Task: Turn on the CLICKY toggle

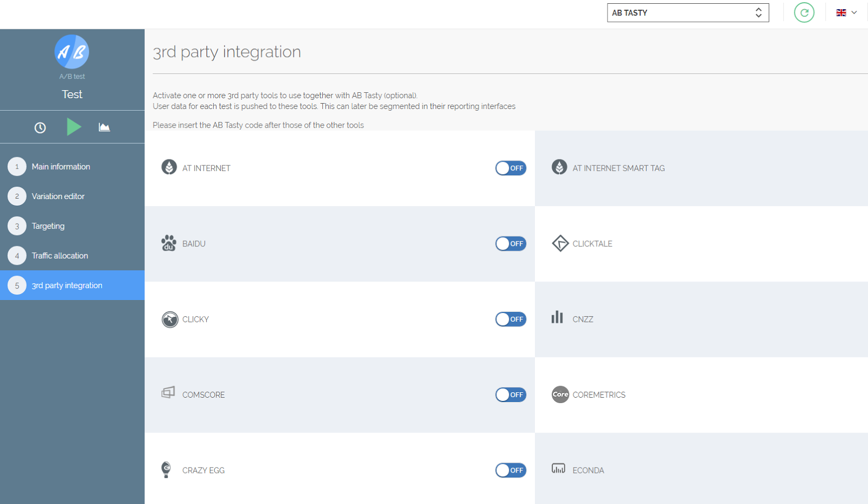Action: (510, 319)
